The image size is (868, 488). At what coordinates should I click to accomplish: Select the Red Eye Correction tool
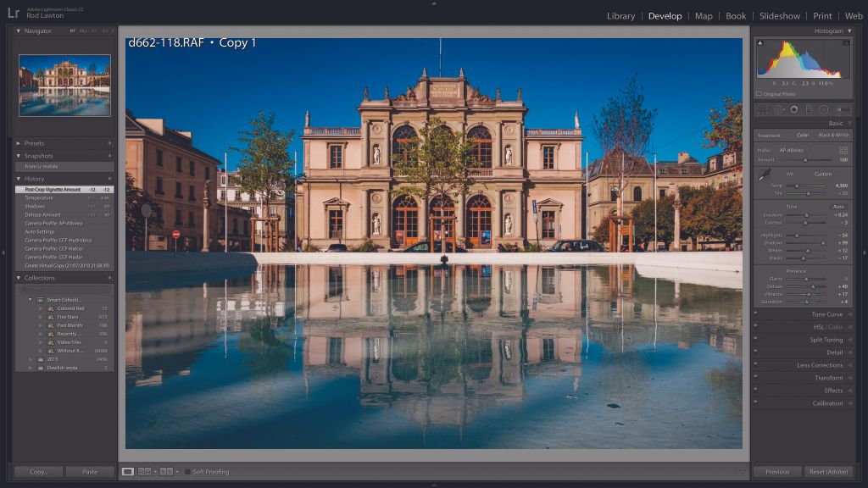tap(794, 109)
